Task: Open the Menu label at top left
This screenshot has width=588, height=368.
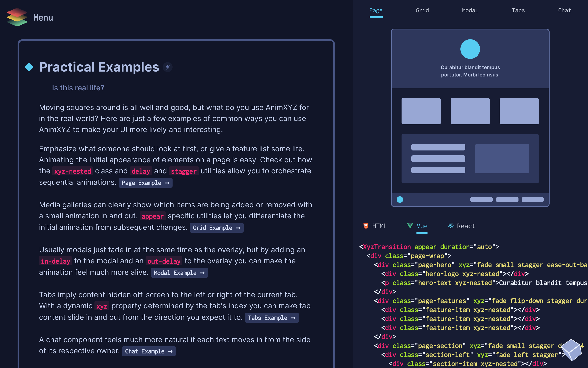Action: 43,18
